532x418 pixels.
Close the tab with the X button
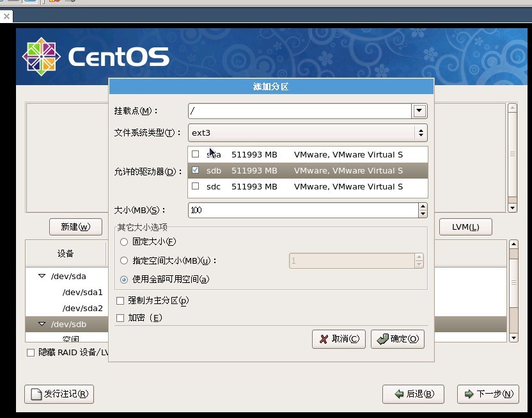[x=6, y=16]
